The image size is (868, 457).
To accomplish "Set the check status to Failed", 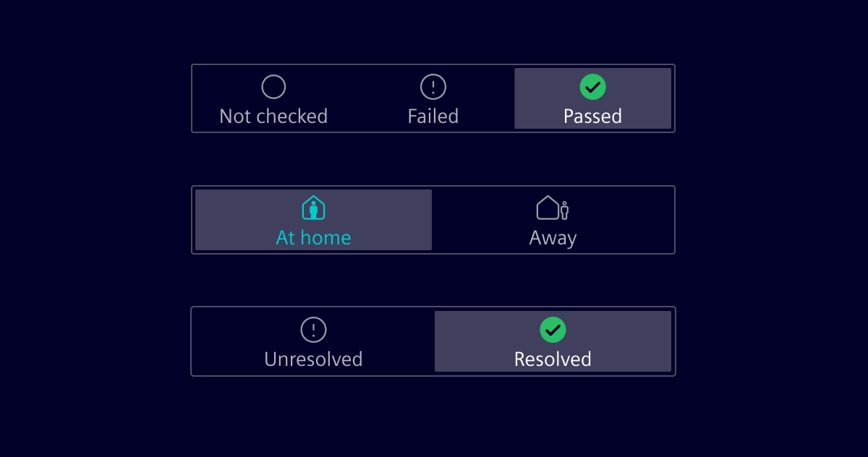I will click(433, 98).
